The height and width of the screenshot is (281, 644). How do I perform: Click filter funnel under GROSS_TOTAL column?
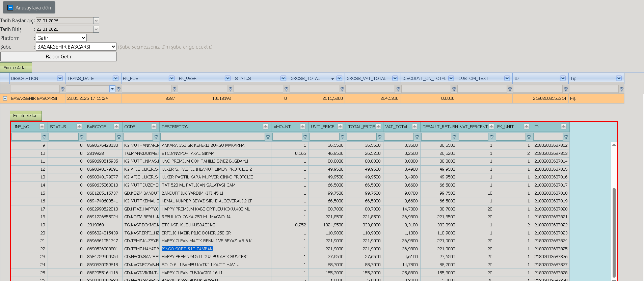tap(342, 89)
